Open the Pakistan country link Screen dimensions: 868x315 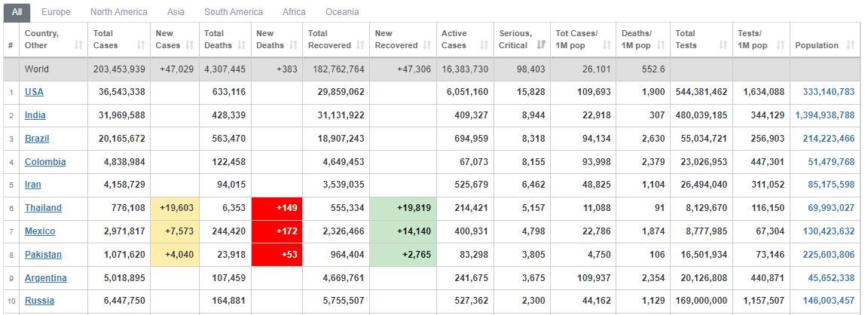tap(43, 255)
